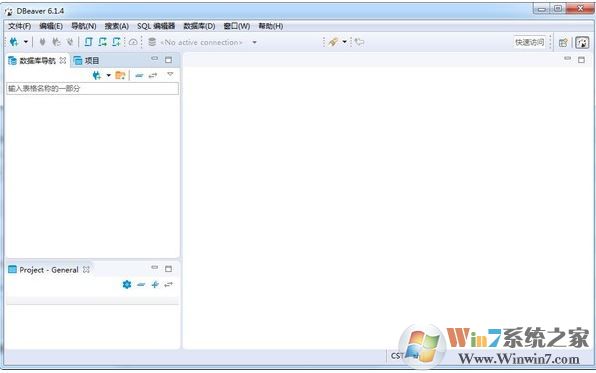This screenshot has width=596, height=373.
Task: Maximize the database navigator panel
Action: pos(168,60)
